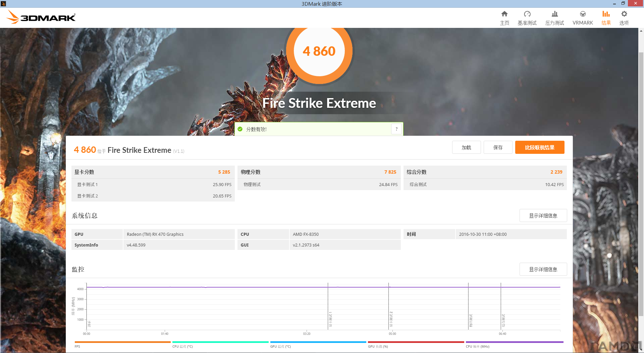Click the 综合测试 10.42 FPS row
Screen dimensions: 644x353
click(x=485, y=184)
